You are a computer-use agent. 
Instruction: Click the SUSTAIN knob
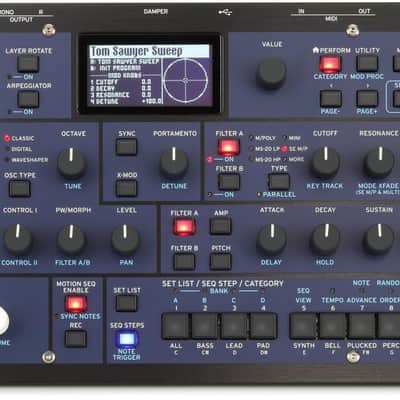[x=378, y=240]
